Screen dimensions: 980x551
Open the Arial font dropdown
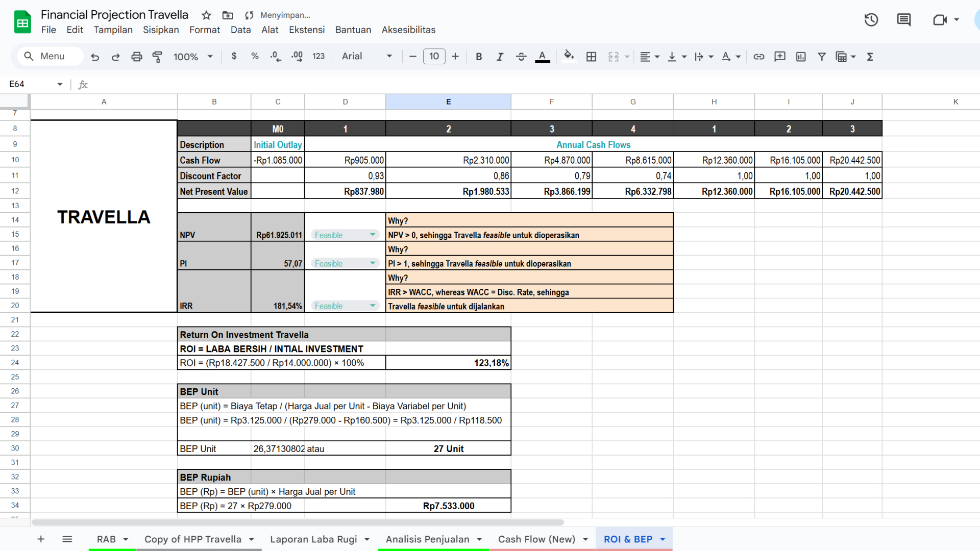click(367, 56)
